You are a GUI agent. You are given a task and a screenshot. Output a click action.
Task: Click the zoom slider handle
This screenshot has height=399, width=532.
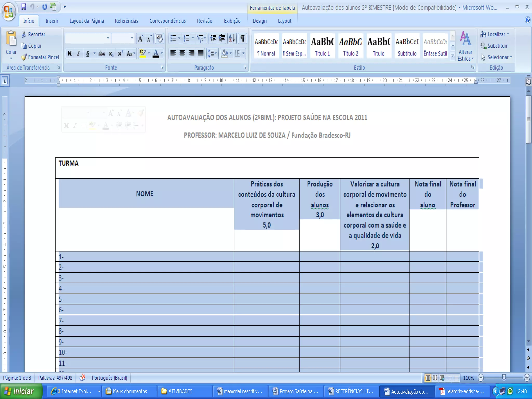504,377
